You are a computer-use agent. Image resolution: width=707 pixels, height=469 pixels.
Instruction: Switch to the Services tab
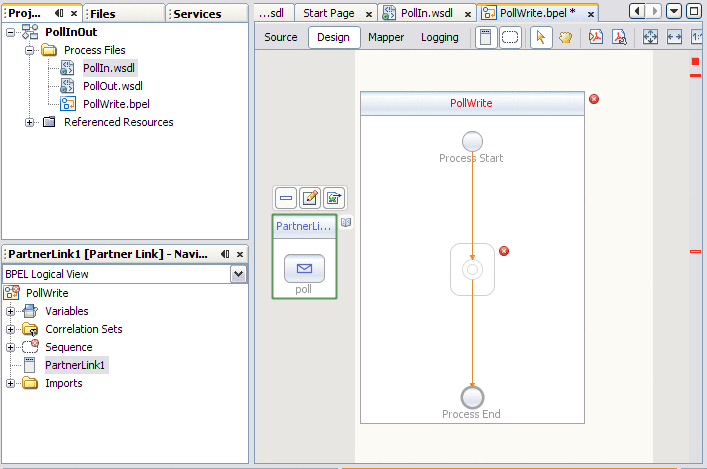coord(207,14)
